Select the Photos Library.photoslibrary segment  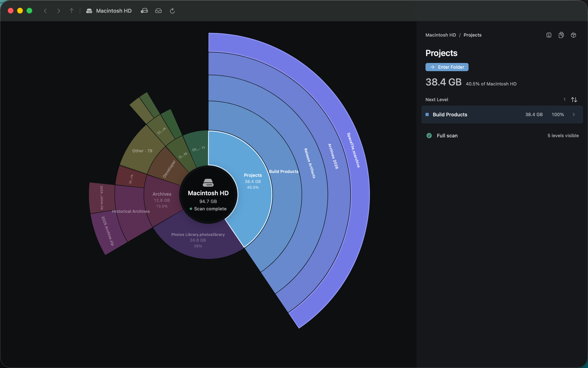(x=198, y=240)
